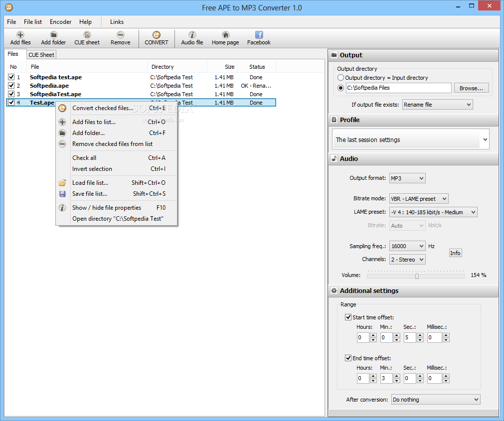The image size is (504, 421).
Task: Switch to the CUE Sheet tab
Action: (x=41, y=55)
